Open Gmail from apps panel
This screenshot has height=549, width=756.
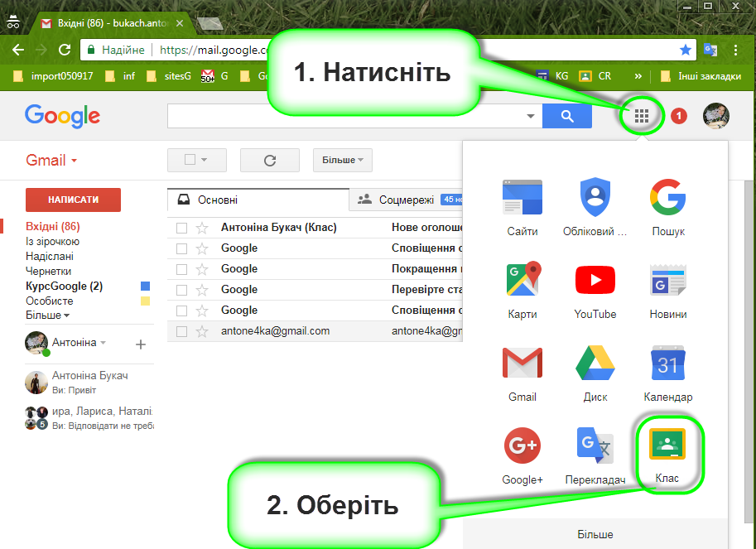(x=522, y=373)
